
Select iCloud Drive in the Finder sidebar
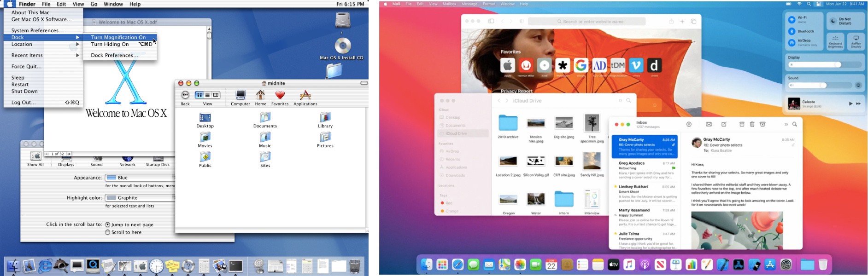[x=463, y=133]
